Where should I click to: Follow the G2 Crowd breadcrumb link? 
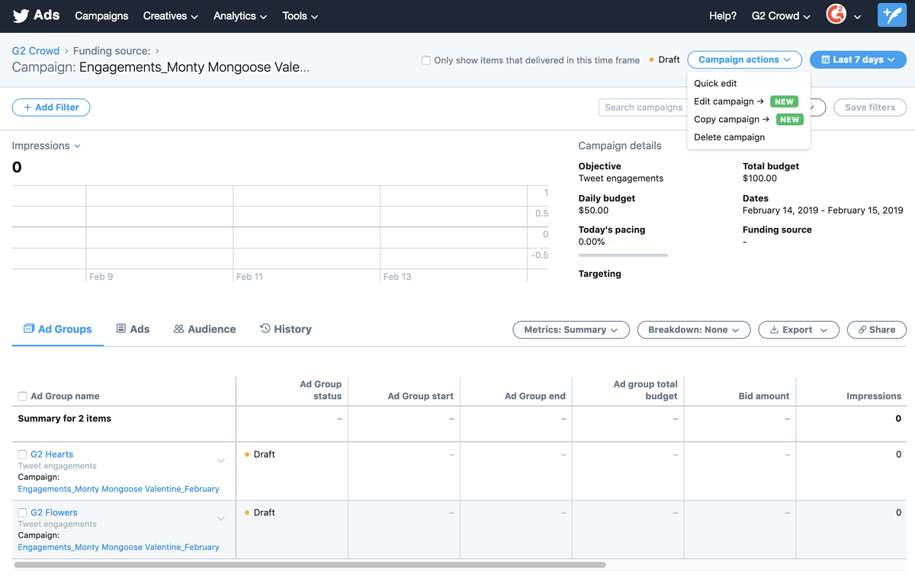pos(36,51)
